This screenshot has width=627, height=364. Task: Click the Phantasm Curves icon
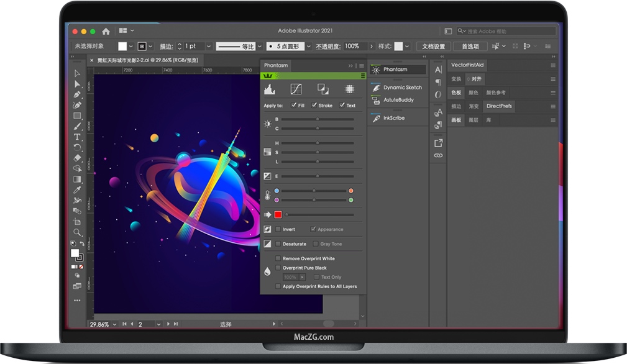point(296,89)
